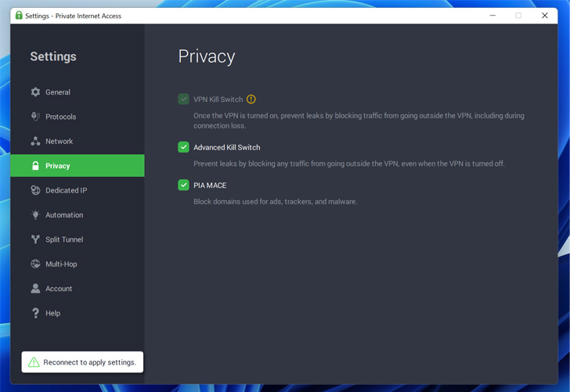Click the green lock title bar icon
Image resolution: width=570 pixels, height=392 pixels.
19,16
